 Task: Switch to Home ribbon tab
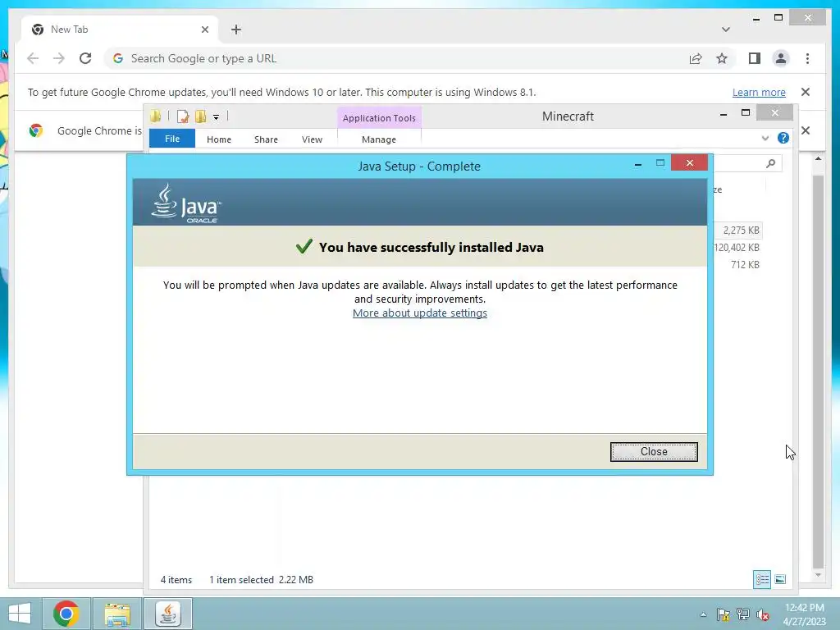[218, 139]
